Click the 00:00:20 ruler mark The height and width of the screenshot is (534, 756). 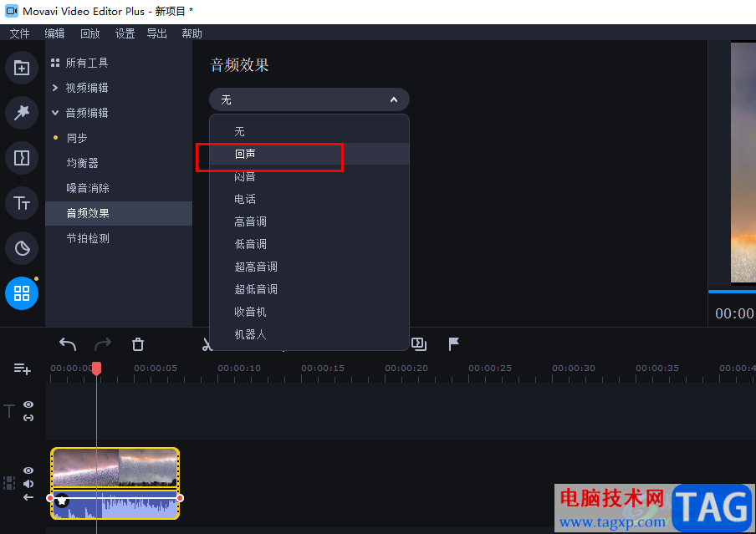[x=406, y=369]
